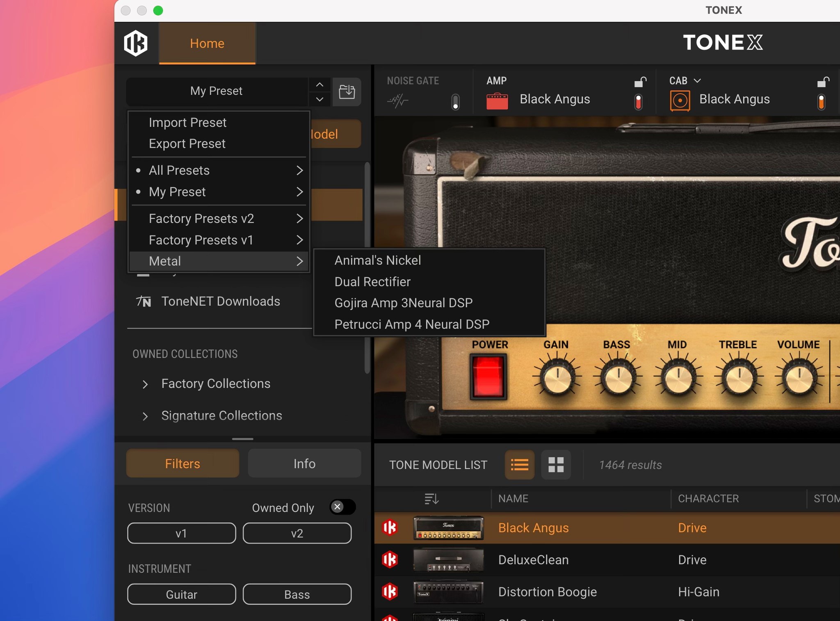Click the orange cab speaker icon
840x621 pixels.
pyautogui.click(x=680, y=100)
